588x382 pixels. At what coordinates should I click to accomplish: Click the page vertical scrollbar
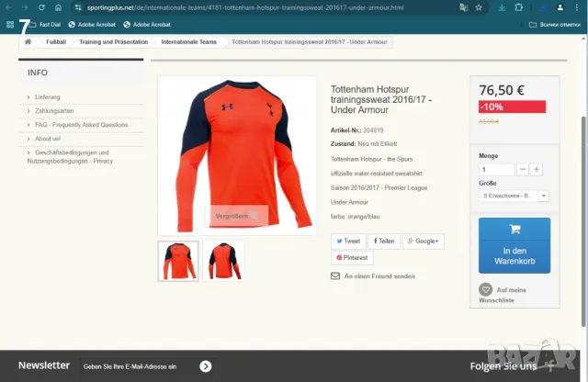click(x=583, y=221)
